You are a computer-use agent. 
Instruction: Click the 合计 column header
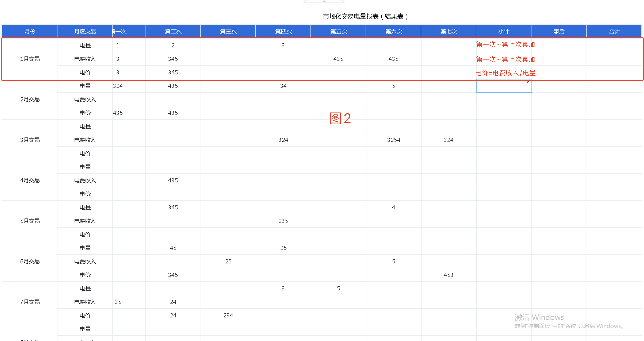pos(614,31)
